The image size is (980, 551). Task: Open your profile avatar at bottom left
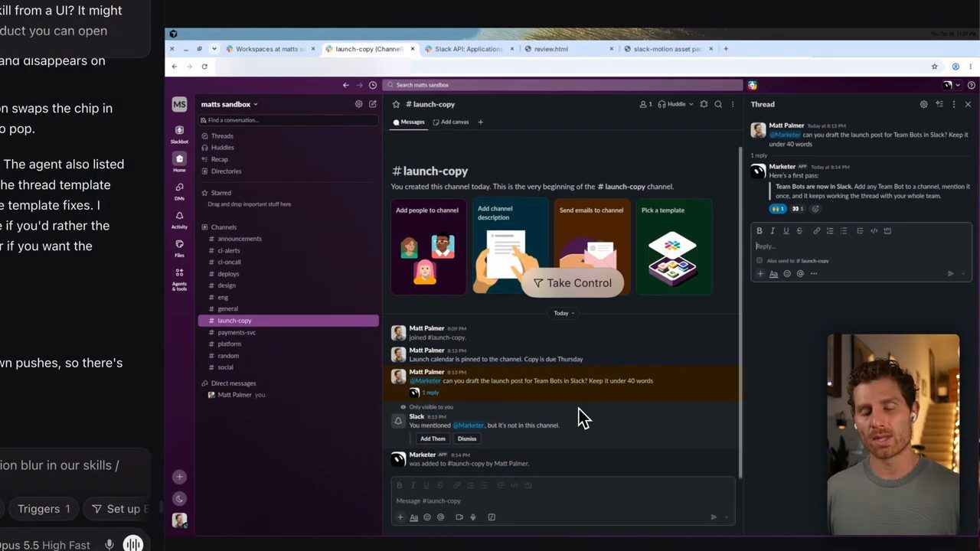pos(179,520)
